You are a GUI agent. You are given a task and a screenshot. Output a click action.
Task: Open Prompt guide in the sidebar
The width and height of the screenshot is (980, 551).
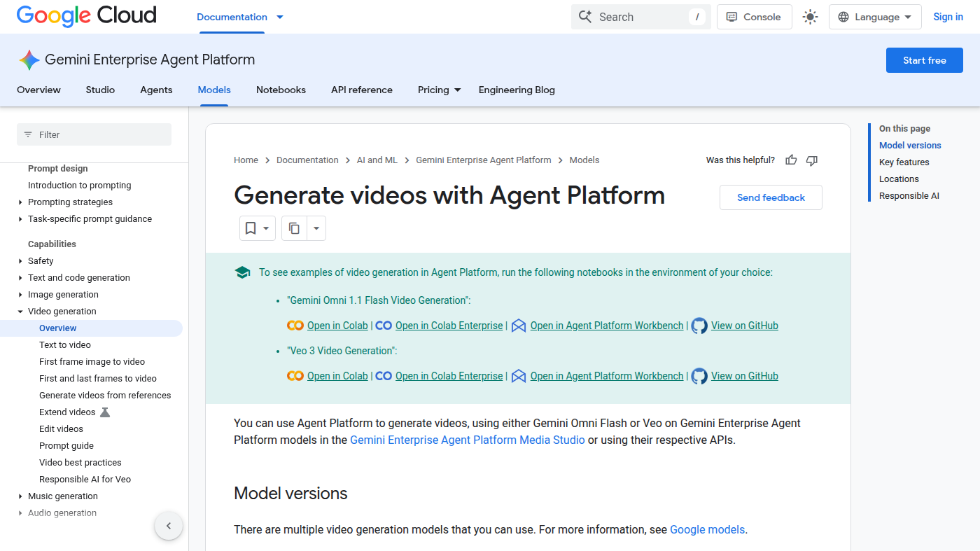[x=66, y=446]
